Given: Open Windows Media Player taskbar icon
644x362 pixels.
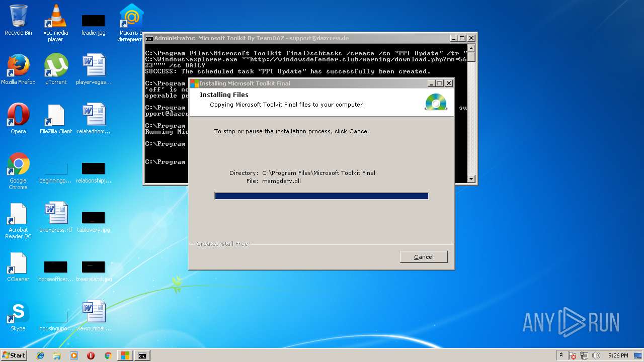Looking at the screenshot, I should pyautogui.click(x=74, y=355).
